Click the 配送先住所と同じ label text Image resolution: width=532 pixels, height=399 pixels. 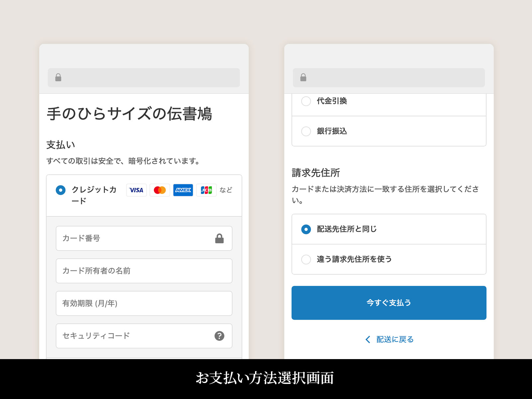point(347,229)
